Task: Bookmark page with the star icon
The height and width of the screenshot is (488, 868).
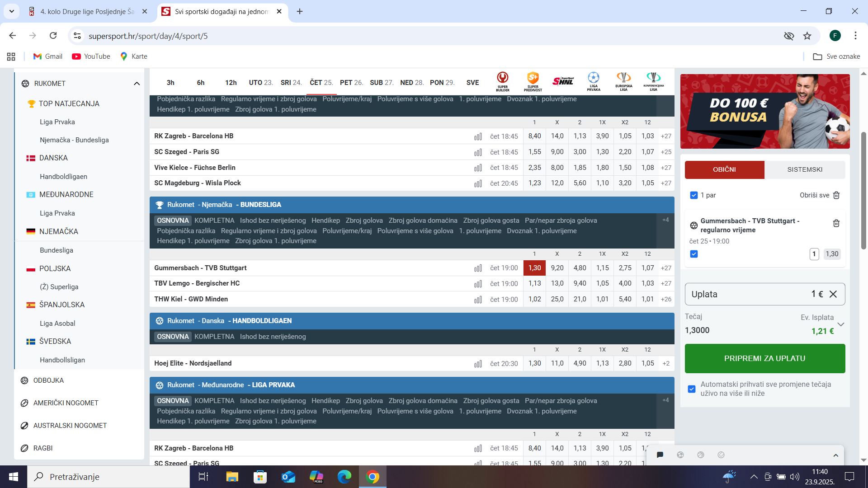Action: [807, 36]
